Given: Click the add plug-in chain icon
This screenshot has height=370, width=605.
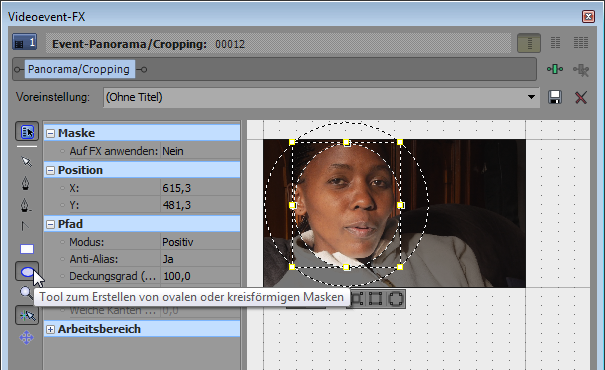Looking at the screenshot, I should coord(555,69).
